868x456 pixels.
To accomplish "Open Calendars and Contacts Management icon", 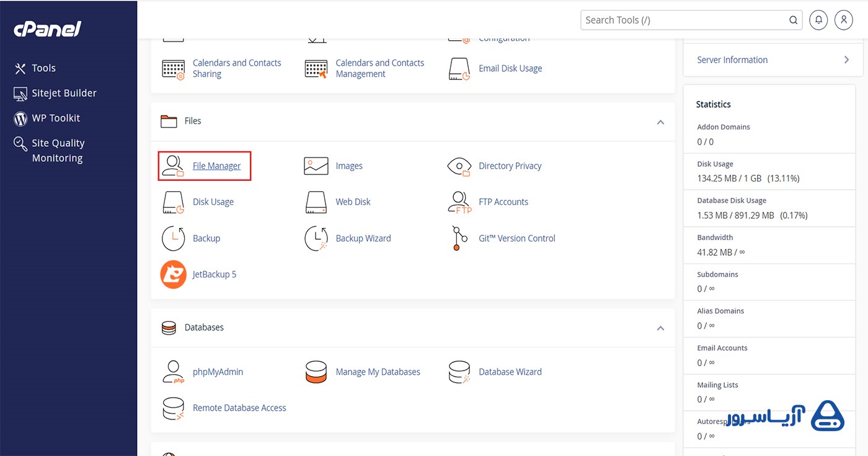I will [x=316, y=68].
